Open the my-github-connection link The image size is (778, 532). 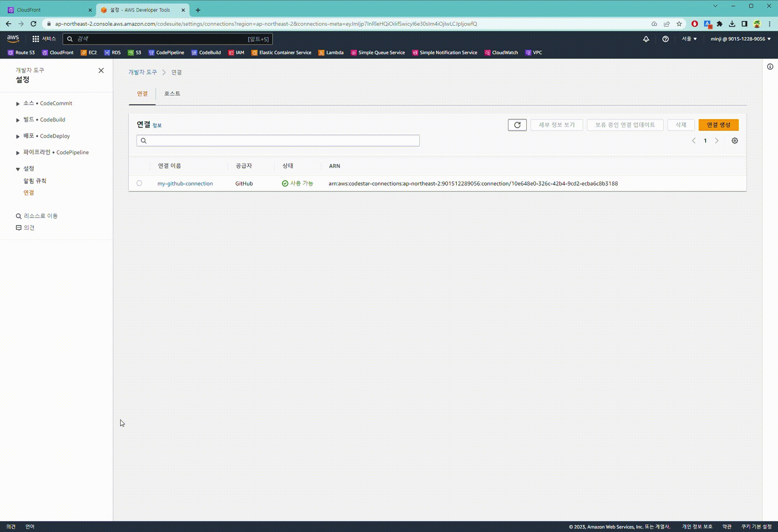(185, 183)
